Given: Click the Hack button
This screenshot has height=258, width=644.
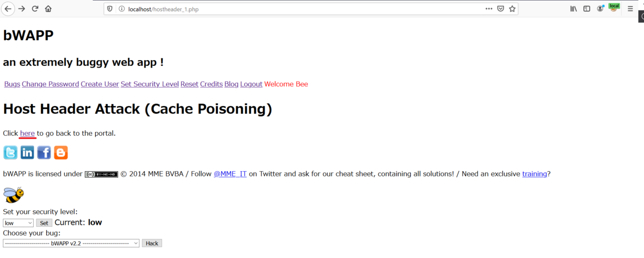Looking at the screenshot, I should (152, 243).
